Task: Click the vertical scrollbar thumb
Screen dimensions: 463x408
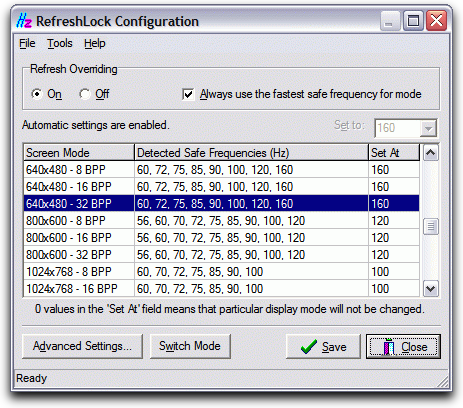Action: click(x=431, y=227)
